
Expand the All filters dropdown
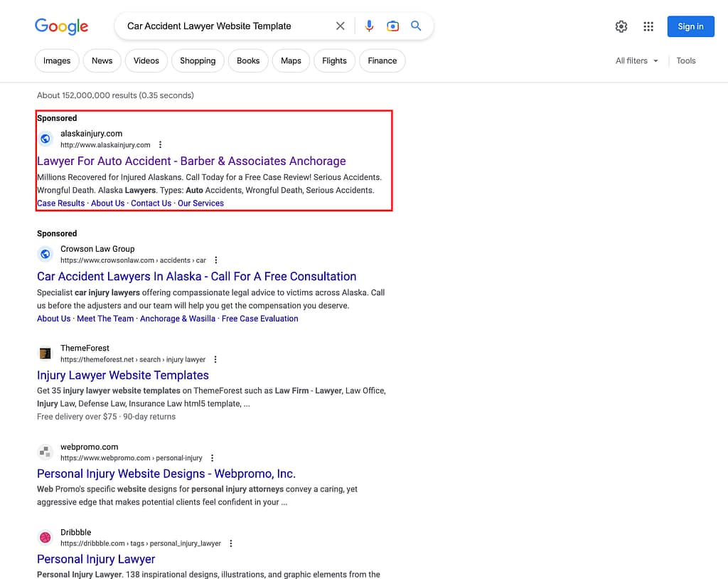click(636, 61)
